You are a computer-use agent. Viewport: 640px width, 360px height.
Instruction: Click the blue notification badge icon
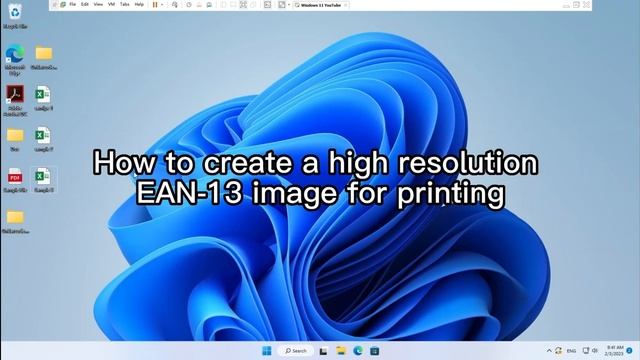coord(629,351)
